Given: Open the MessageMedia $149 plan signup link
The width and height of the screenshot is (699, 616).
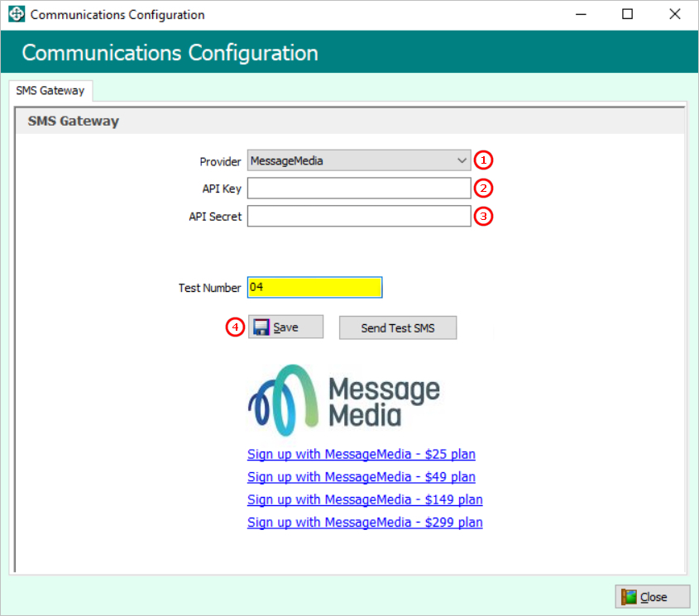Looking at the screenshot, I should click(365, 499).
